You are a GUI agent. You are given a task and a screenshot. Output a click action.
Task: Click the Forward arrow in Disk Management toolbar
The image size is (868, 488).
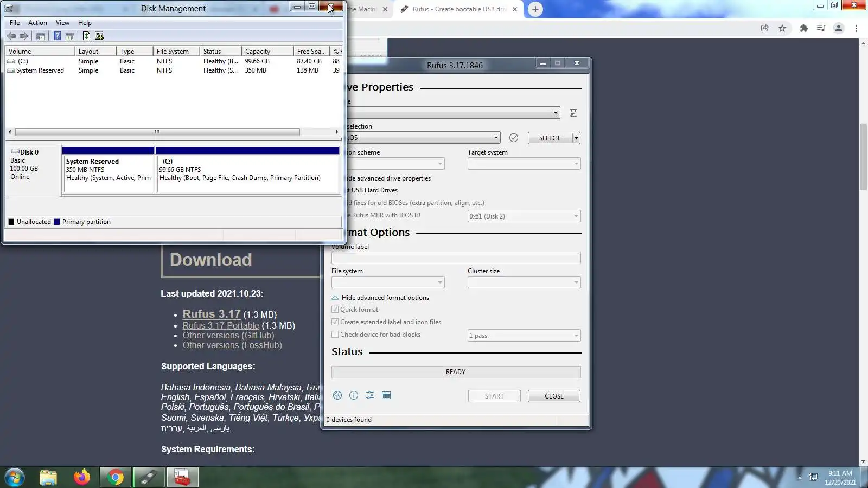[23, 36]
